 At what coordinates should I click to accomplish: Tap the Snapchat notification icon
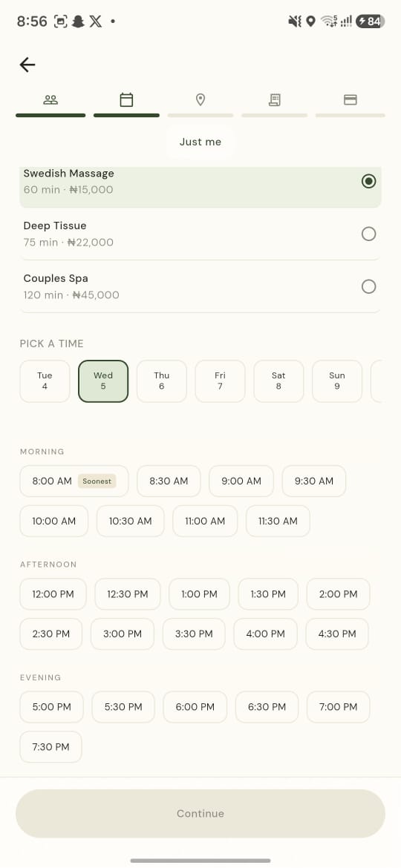78,22
